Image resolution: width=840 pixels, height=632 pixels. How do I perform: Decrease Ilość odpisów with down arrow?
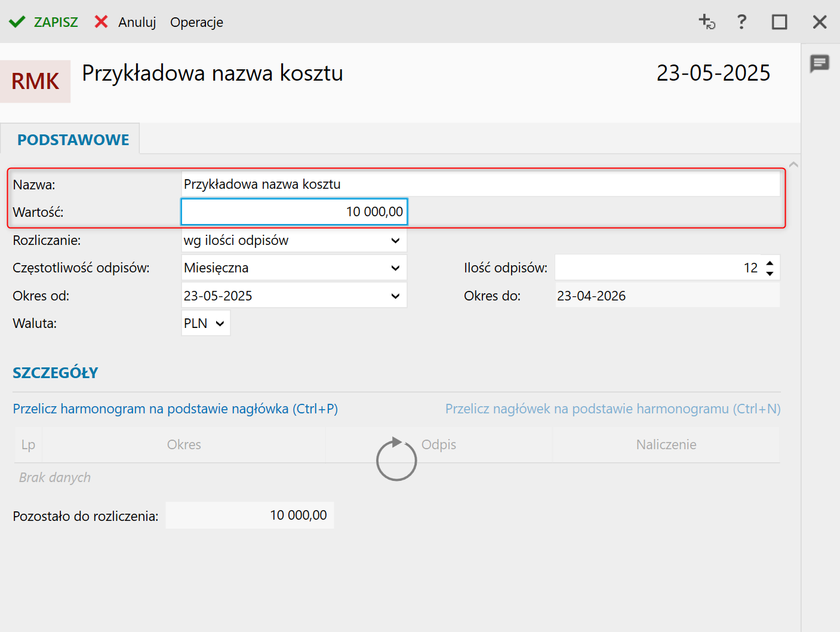[x=770, y=274]
